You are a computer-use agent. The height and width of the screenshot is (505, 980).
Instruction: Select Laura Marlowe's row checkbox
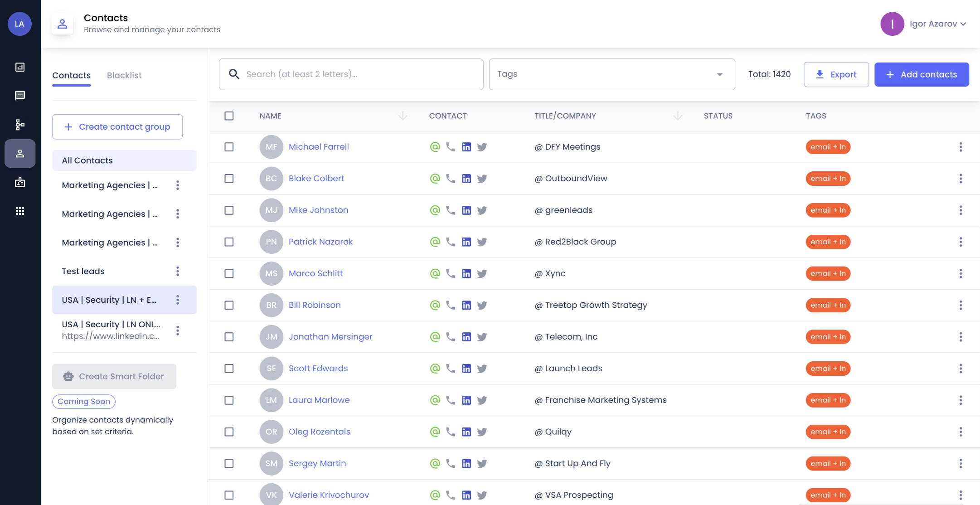[229, 400]
